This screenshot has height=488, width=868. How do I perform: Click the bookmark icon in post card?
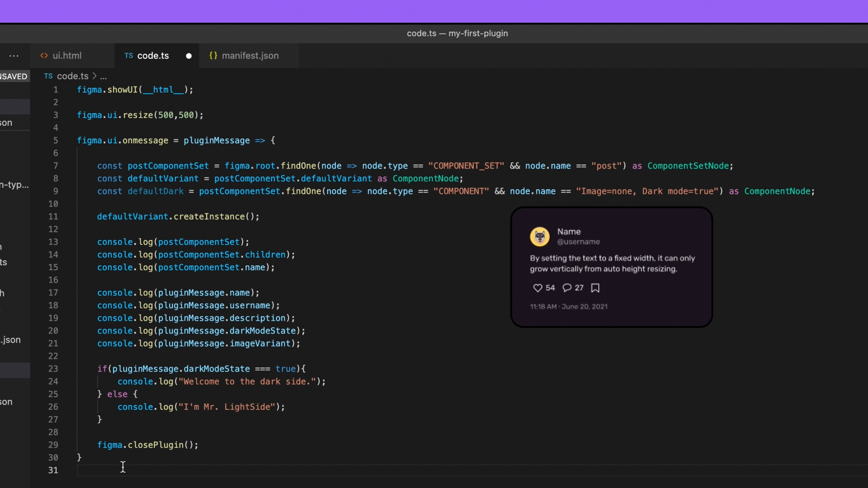coord(595,288)
